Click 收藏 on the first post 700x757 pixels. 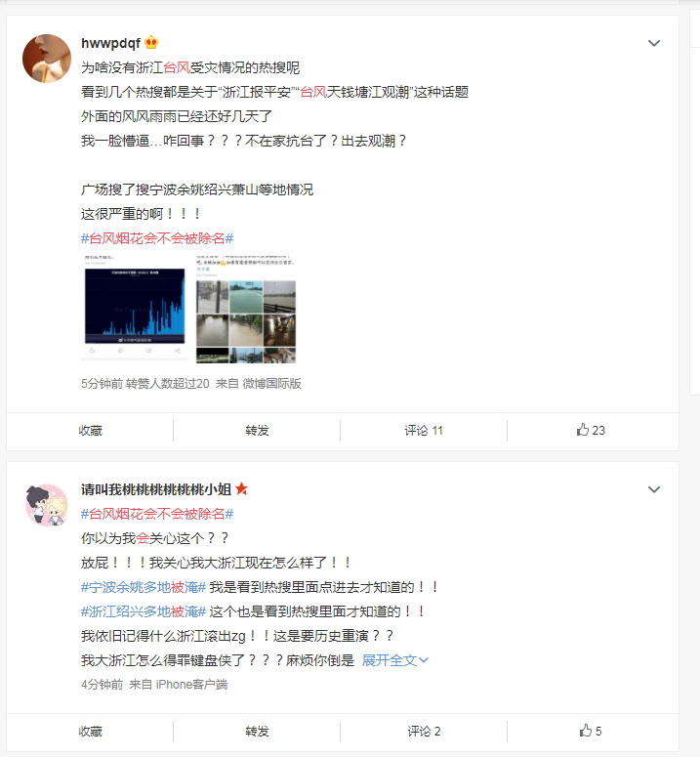[x=90, y=430]
